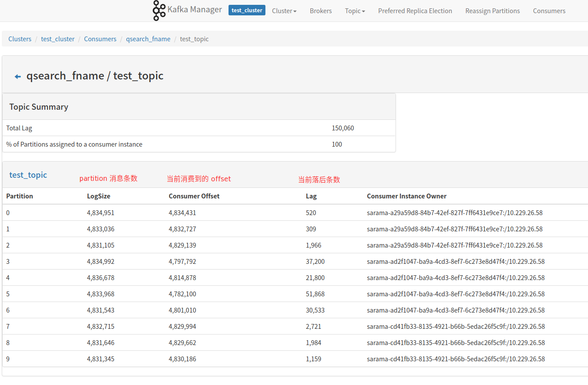The width and height of the screenshot is (588, 385).
Task: Click lag value 21,800
Action: pyautogui.click(x=316, y=278)
